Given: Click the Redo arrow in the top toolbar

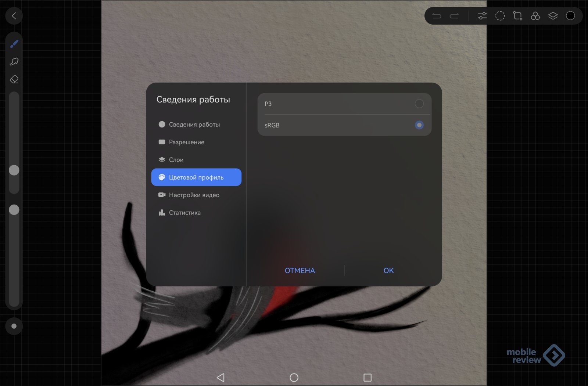Looking at the screenshot, I should tap(454, 16).
